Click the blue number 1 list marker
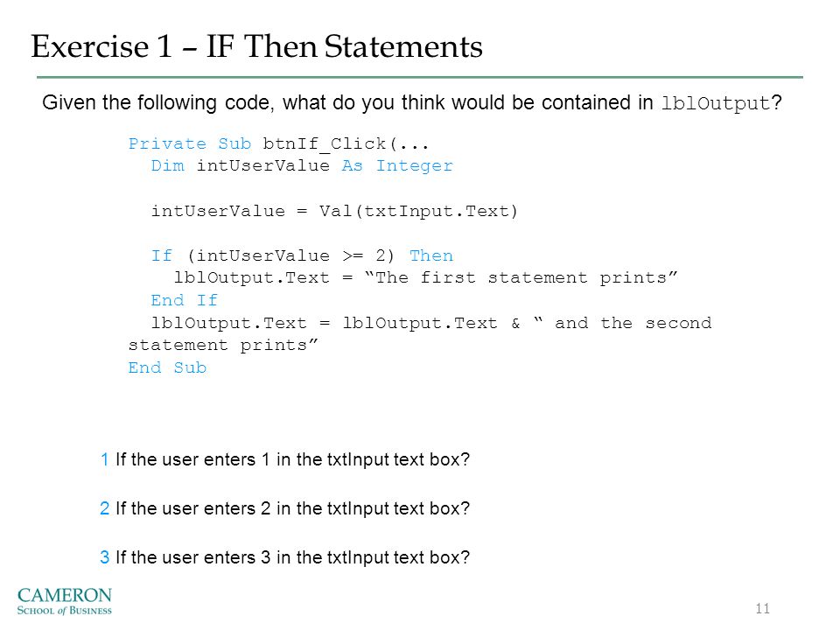 tap(105, 459)
